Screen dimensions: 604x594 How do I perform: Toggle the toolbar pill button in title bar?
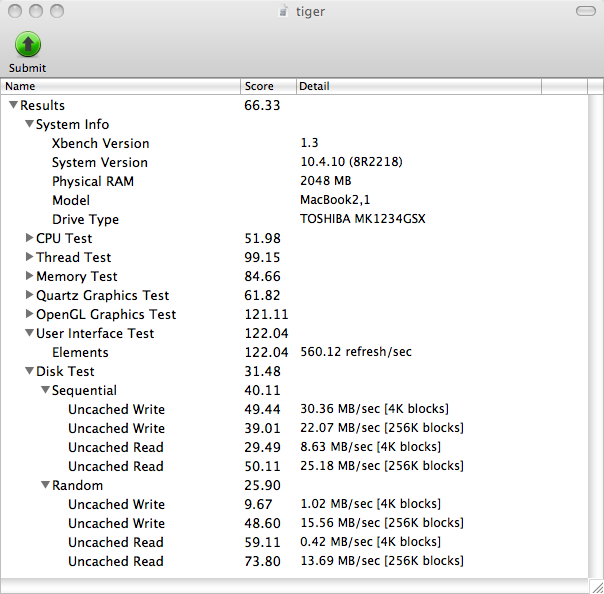pyautogui.click(x=586, y=11)
